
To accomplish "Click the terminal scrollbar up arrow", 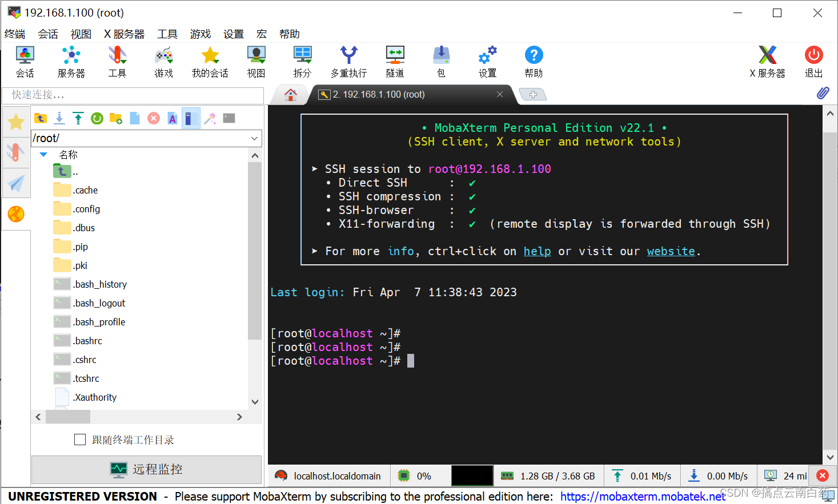I will click(x=830, y=114).
